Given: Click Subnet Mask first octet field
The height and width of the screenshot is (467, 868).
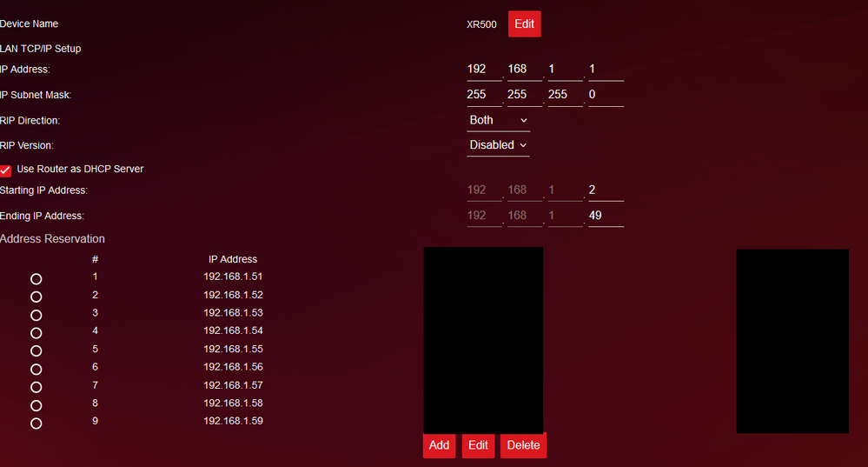Looking at the screenshot, I should pos(484,96).
